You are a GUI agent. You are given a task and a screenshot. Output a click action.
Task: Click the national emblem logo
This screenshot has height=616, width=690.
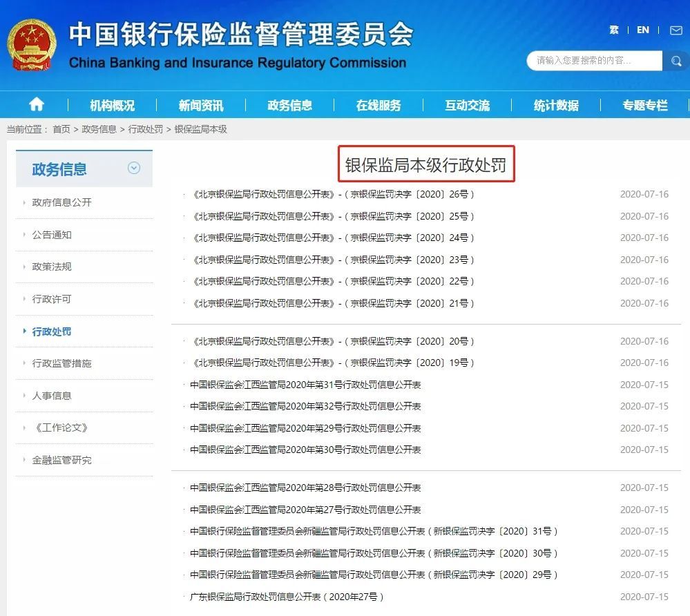coord(32,45)
